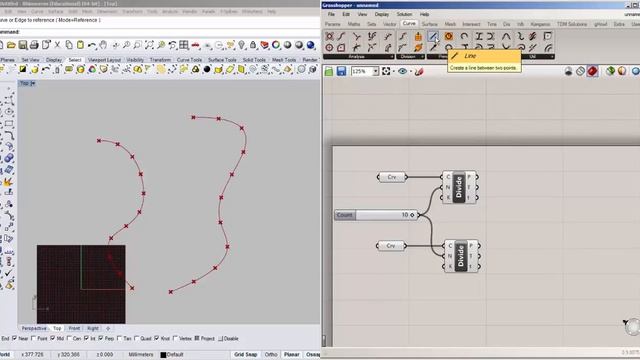640x360 pixels.
Task: Click the padlock icon in Rhino toolbar
Action: point(253,45)
